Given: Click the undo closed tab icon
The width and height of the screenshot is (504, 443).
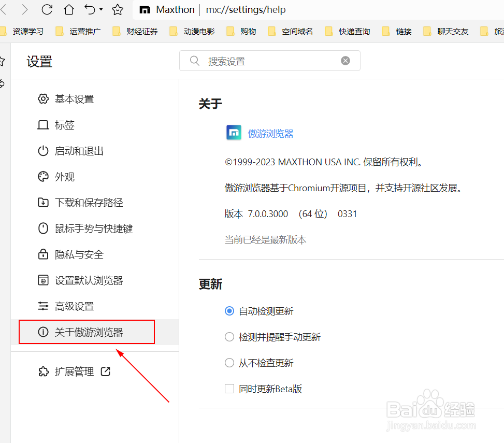Looking at the screenshot, I should point(90,10).
